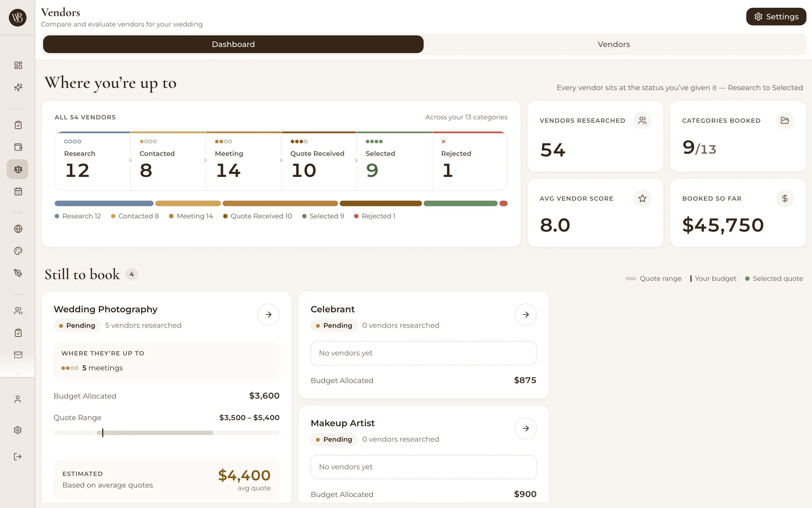Click the 'Rejected 1' legend entry

[x=375, y=216]
